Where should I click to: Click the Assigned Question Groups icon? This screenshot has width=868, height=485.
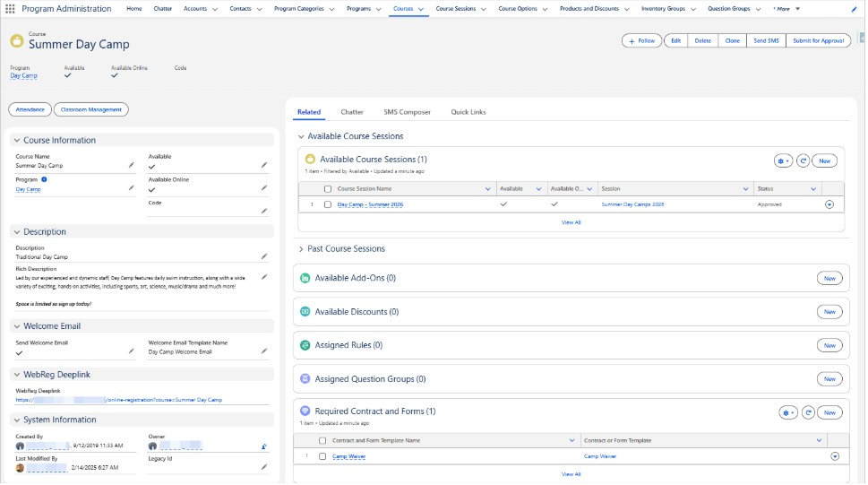tap(305, 379)
